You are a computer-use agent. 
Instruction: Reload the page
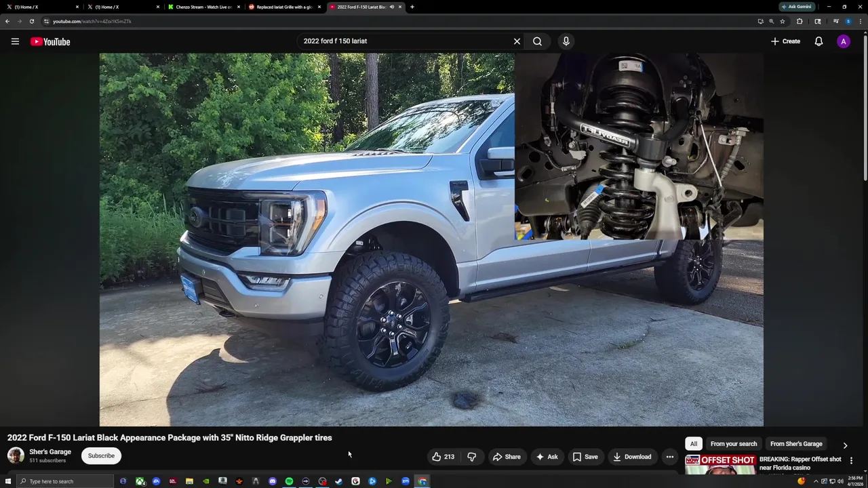(31, 21)
